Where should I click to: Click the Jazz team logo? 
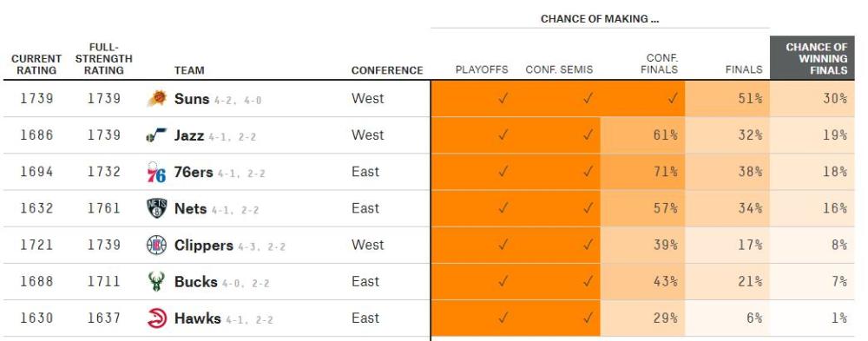pos(156,135)
